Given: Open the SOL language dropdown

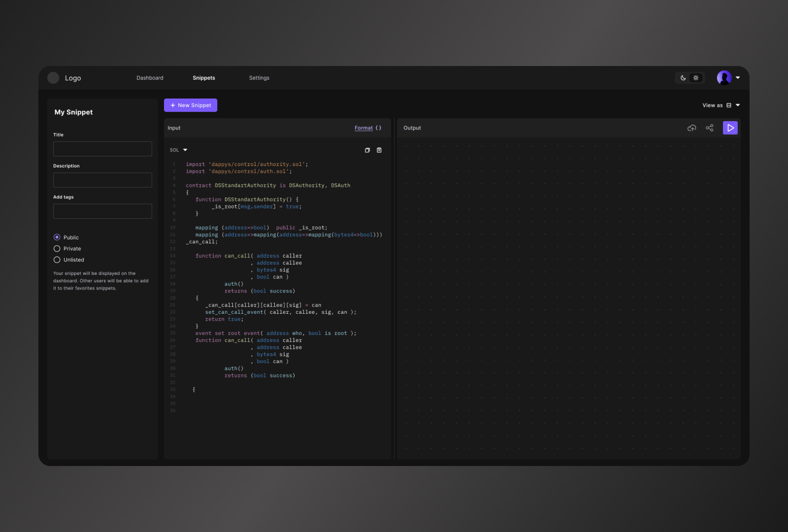Looking at the screenshot, I should click(178, 150).
